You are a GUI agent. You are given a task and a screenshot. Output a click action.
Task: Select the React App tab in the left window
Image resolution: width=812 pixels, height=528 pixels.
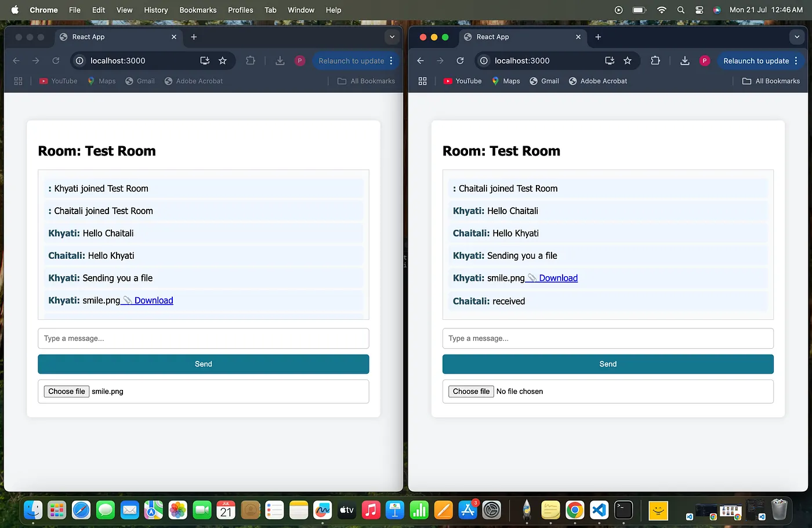[x=88, y=37]
